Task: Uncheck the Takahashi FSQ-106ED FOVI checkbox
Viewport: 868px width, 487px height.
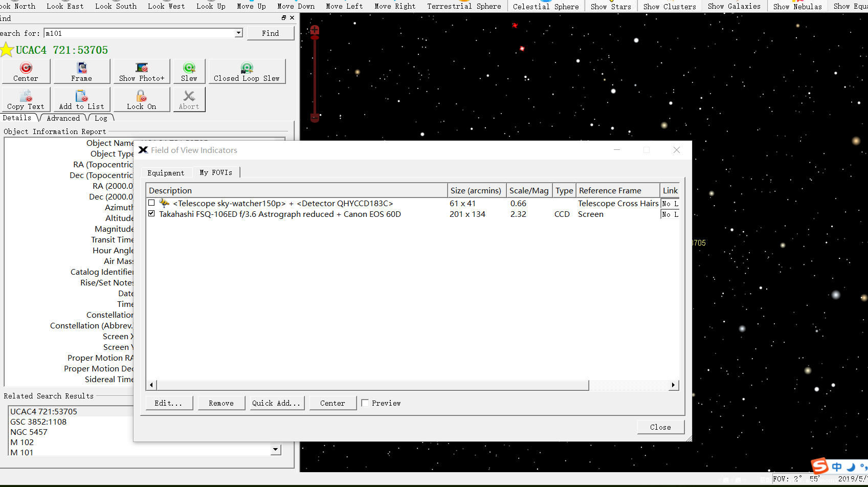Action: (151, 214)
